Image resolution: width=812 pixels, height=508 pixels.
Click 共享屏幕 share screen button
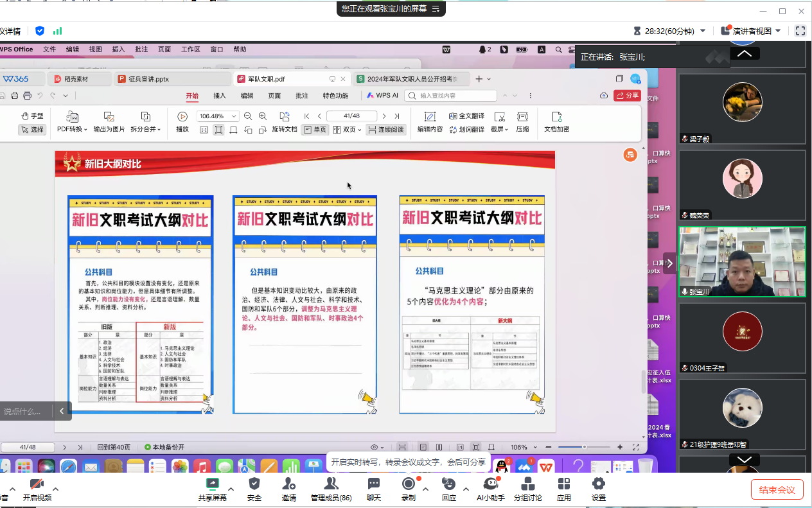213,489
